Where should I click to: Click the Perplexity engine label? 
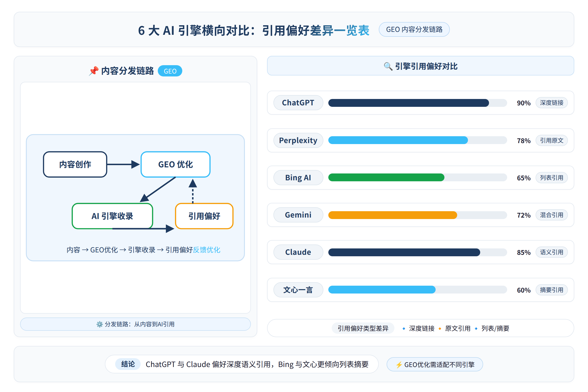pyautogui.click(x=298, y=140)
